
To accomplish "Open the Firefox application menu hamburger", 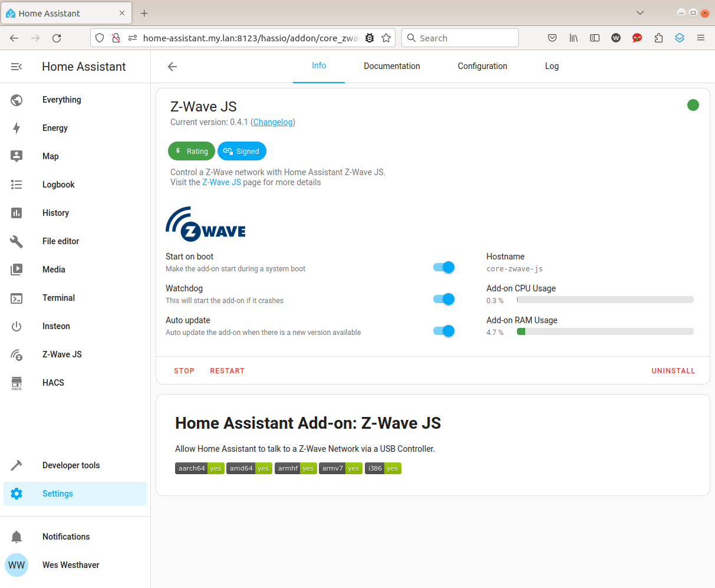I will click(x=701, y=38).
